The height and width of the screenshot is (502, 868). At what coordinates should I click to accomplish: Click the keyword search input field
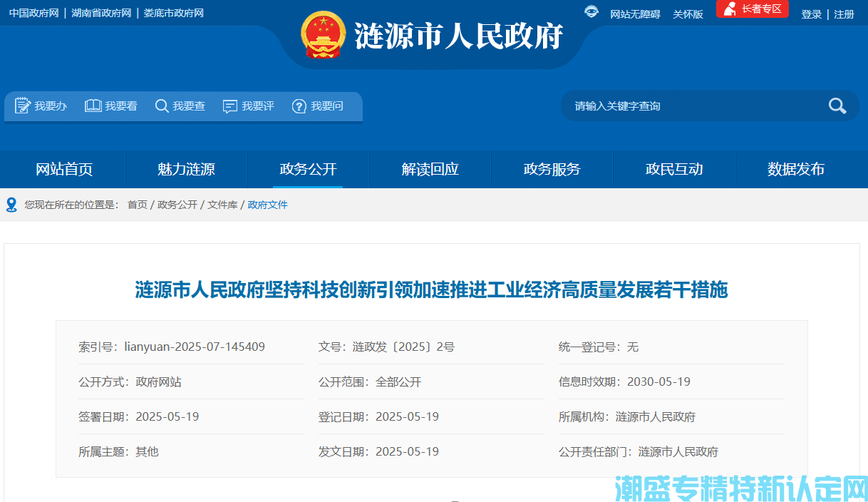(695, 106)
